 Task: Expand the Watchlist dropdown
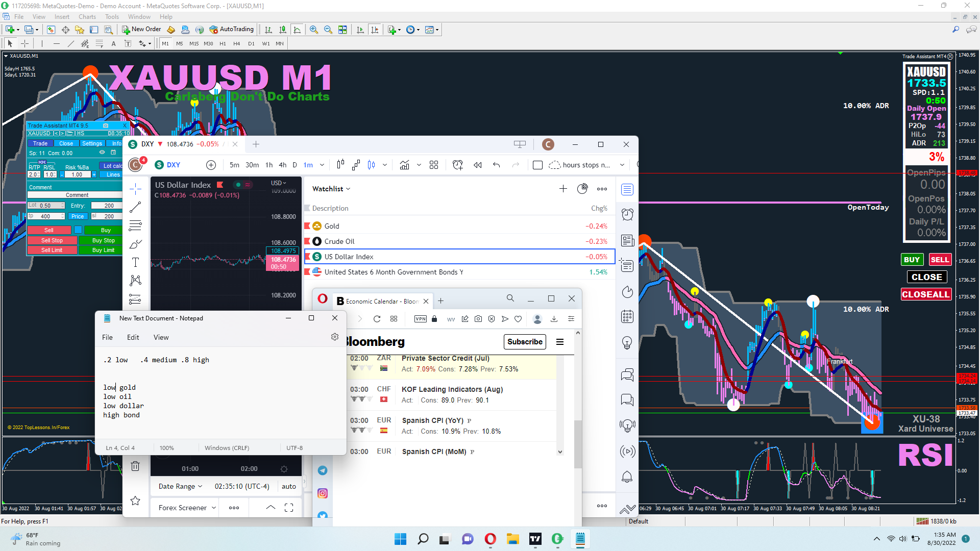(331, 189)
